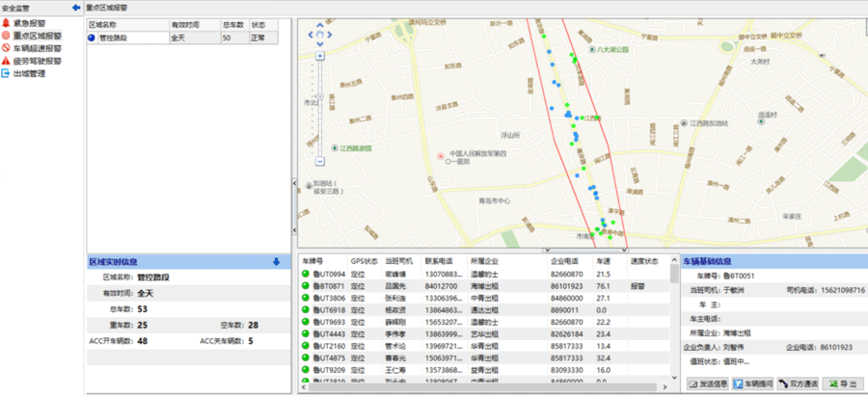Pan the map up with arrow control

[321, 27]
